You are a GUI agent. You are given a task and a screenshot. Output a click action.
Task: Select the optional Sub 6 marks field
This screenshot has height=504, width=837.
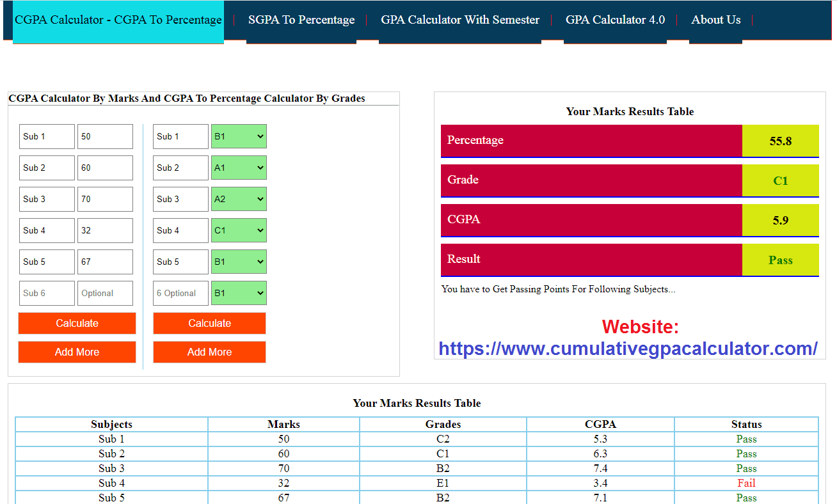[105, 293]
